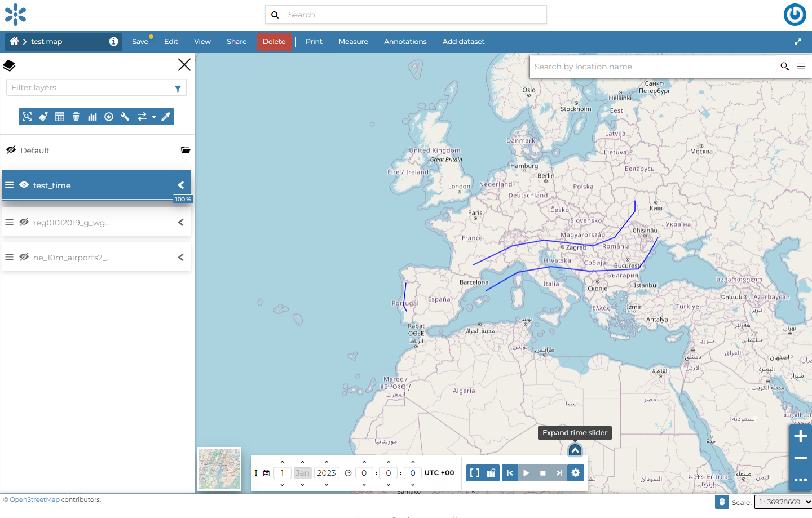Open the attribute table for selected layer
Viewport: 812px width, 518px height.
[60, 117]
